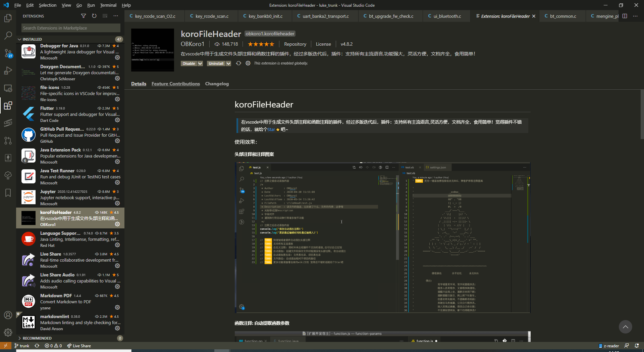644x352 pixels.
Task: Open the License link
Action: [x=323, y=44]
